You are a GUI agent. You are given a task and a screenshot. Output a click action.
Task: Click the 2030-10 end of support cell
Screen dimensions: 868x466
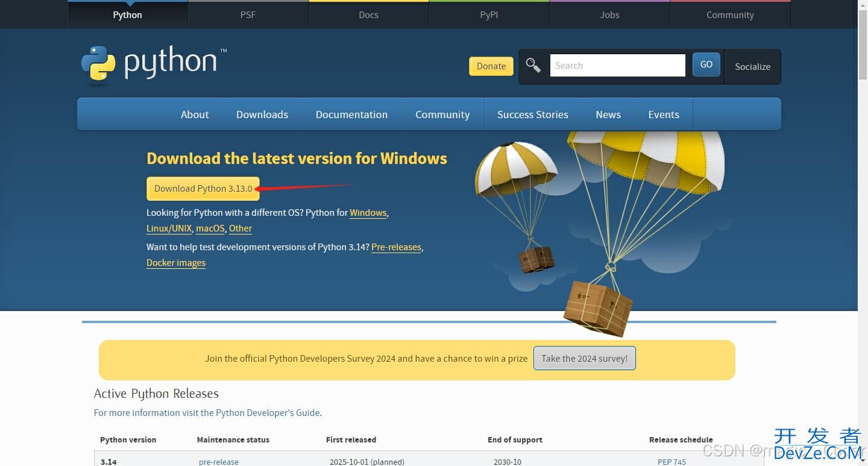click(507, 462)
